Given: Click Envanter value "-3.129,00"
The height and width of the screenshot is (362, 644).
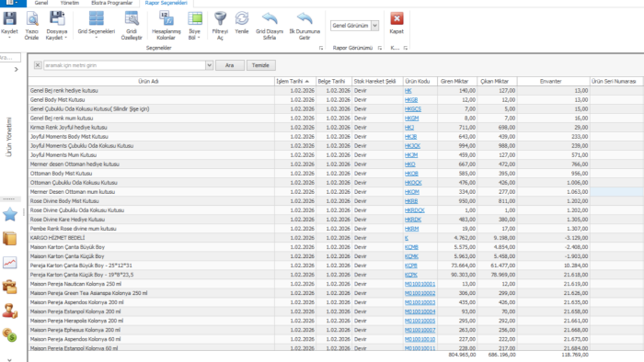Looking at the screenshot, I should click(x=575, y=238).
